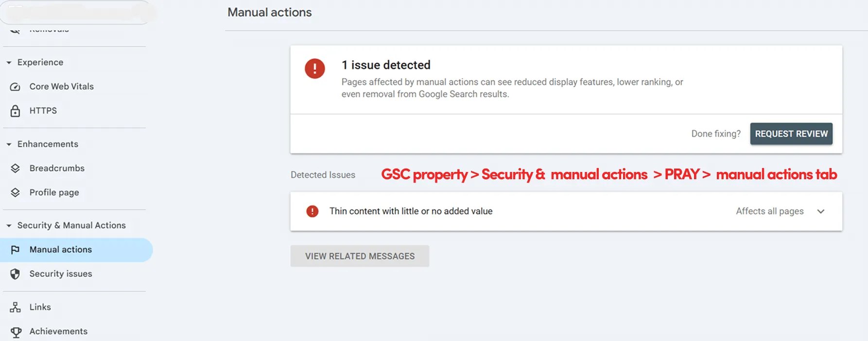Select the Core Web Vitals speedometer icon
The width and height of the screenshot is (868, 341).
(x=16, y=86)
